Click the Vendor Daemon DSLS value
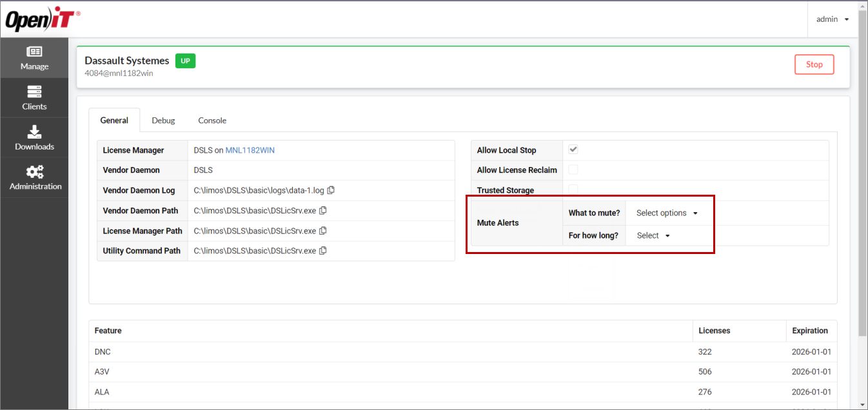Viewport: 868px width, 410px height. [x=203, y=170]
